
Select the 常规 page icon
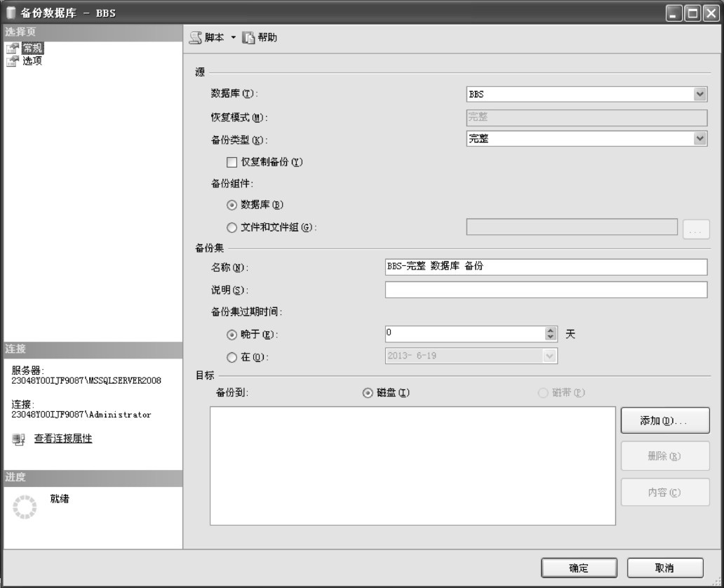coord(13,48)
